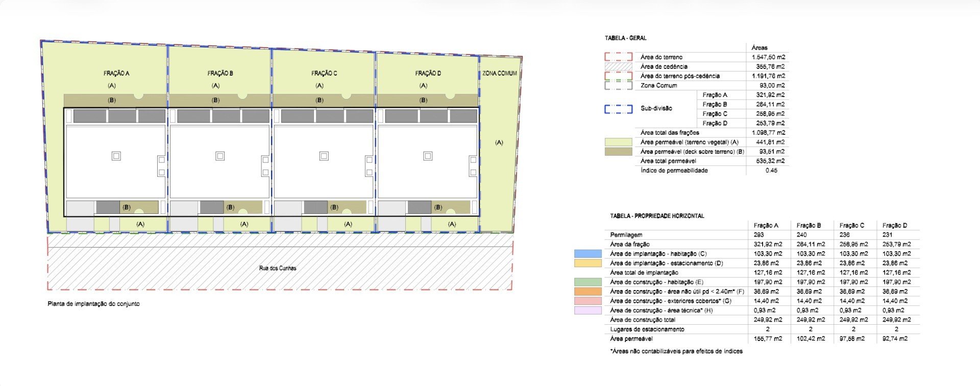Viewport: 980px width, 386px height.
Task: Click the central square symbol in Fração A building
Action: click(x=116, y=156)
